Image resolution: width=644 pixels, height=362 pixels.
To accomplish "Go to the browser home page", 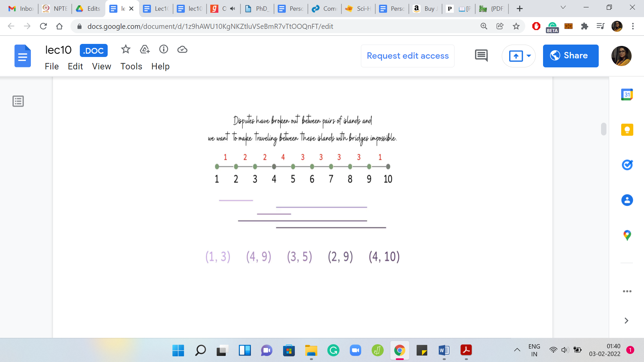I will [x=59, y=26].
